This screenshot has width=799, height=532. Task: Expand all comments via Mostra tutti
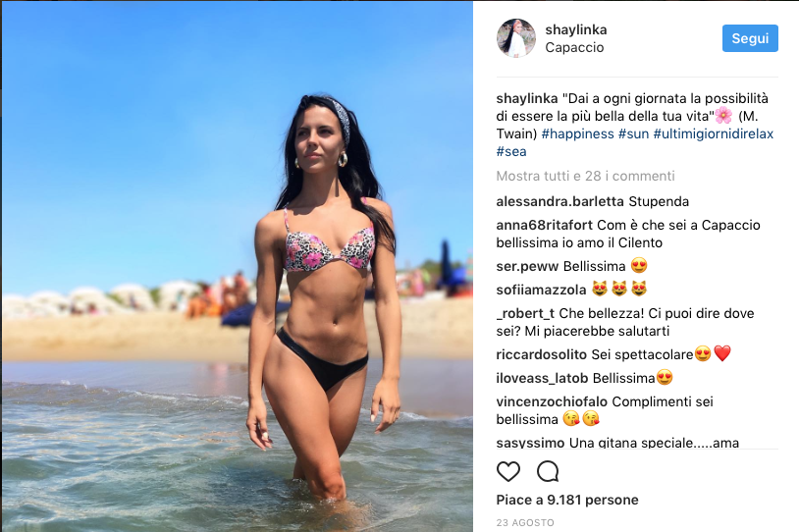coord(585,176)
